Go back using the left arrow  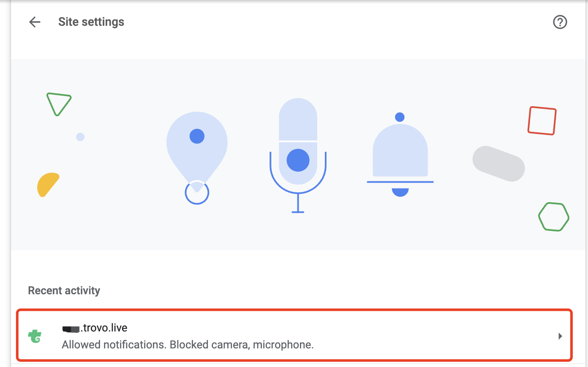pos(35,22)
